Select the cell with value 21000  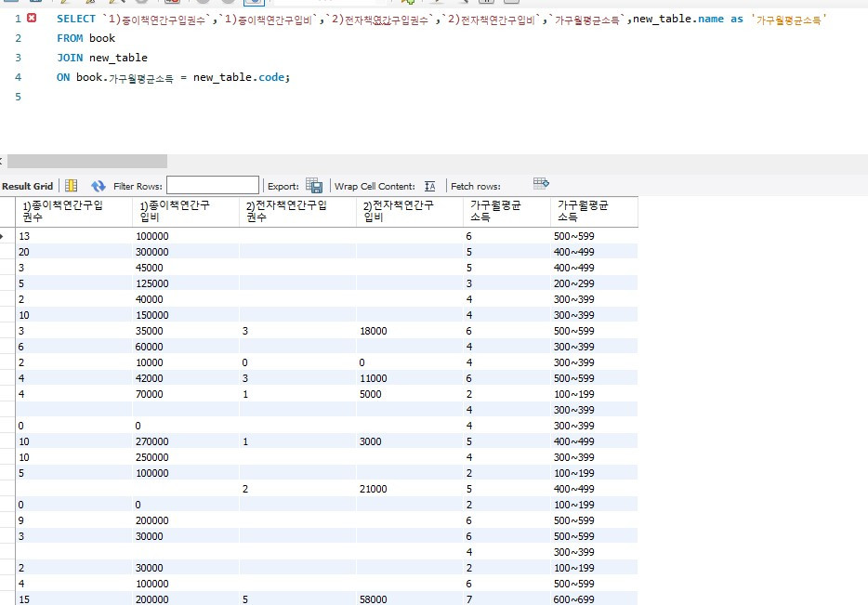[410, 489]
